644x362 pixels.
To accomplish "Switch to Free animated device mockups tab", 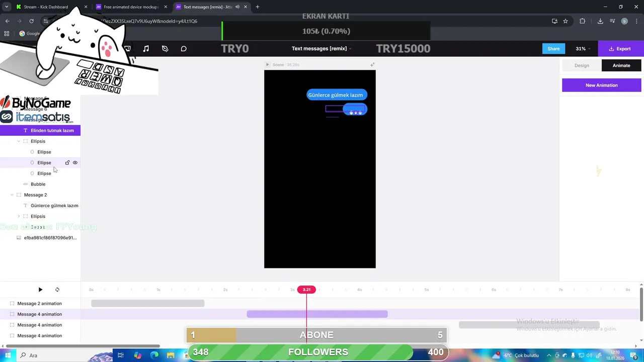I will [131, 7].
